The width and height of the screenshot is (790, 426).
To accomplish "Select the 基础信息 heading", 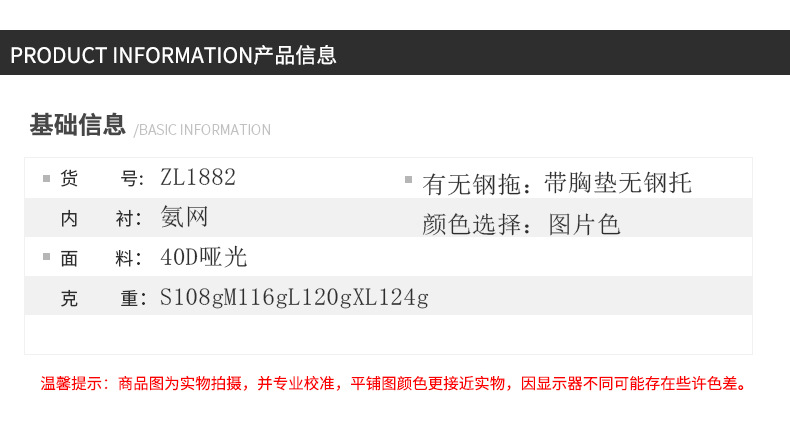I will point(77,126).
